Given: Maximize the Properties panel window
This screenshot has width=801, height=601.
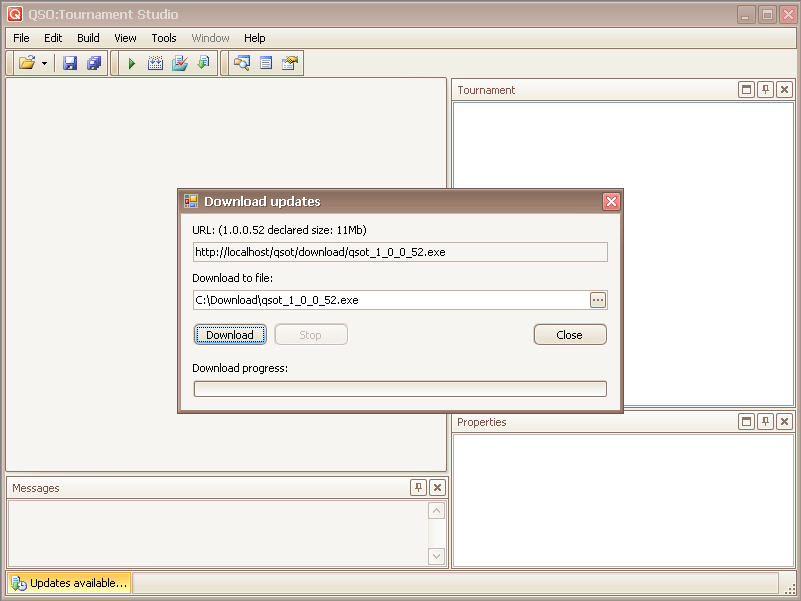Looking at the screenshot, I should pyautogui.click(x=746, y=422).
